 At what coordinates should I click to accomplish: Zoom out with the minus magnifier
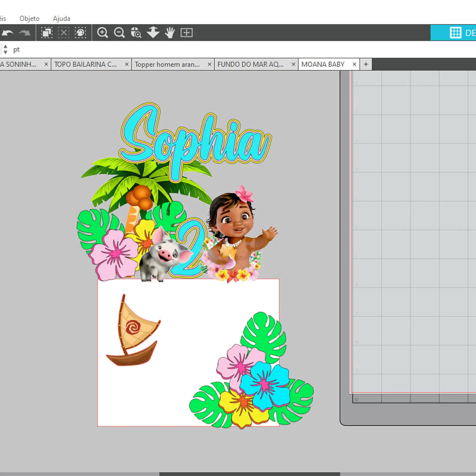pos(119,33)
